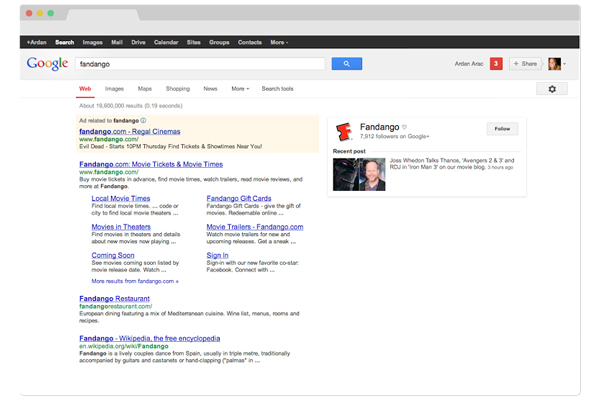Expand the More search category dropdown
The width and height of the screenshot is (595, 400).
coord(240,89)
